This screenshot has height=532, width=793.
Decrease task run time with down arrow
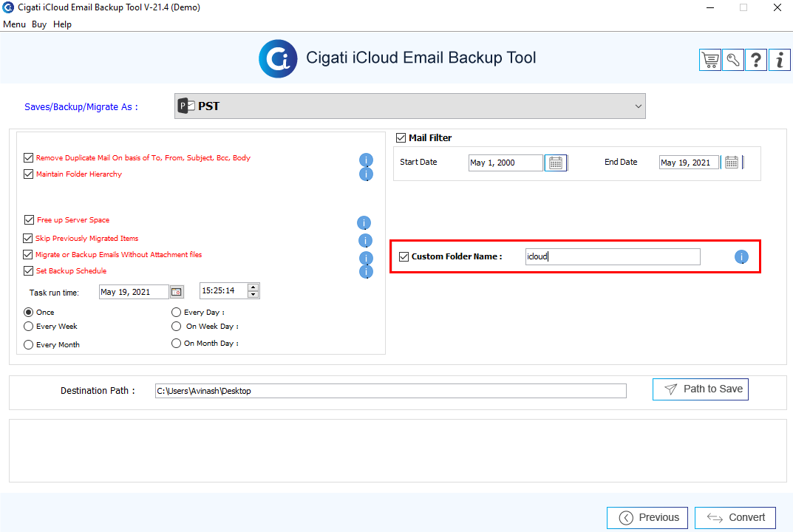point(253,294)
